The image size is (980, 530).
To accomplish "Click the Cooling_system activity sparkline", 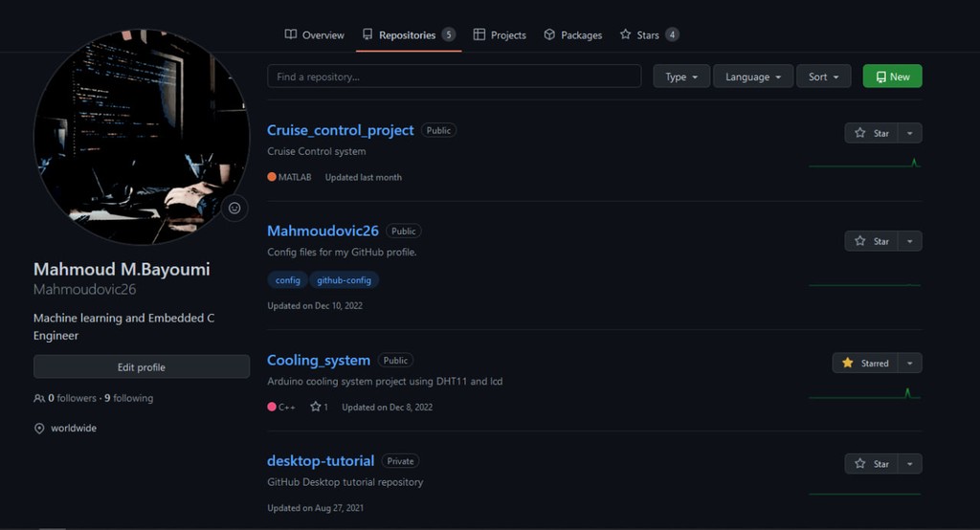I will (864, 393).
